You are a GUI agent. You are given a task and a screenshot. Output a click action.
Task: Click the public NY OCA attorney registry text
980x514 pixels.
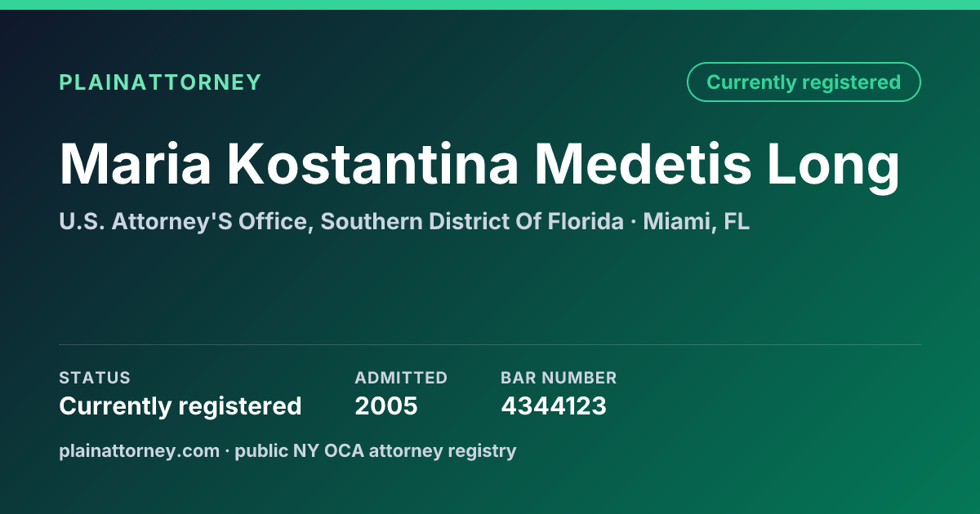(x=376, y=451)
